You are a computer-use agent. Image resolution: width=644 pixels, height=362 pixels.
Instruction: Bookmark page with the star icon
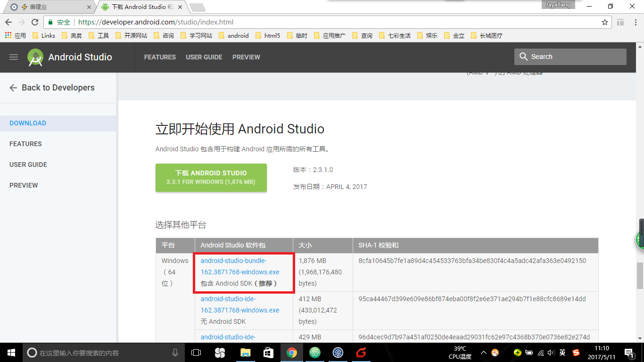pos(605,22)
